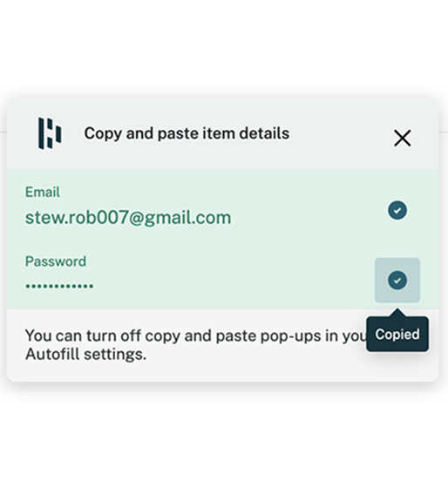
Task: Close the copy and paste popup
Action: [x=402, y=138]
